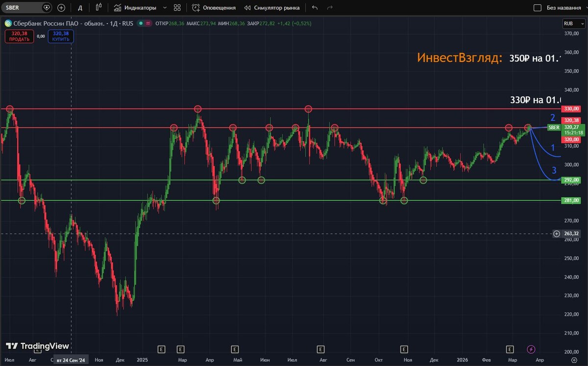Open the E marker left of the lightning icon
This screenshot has height=366, width=588.
point(510,349)
